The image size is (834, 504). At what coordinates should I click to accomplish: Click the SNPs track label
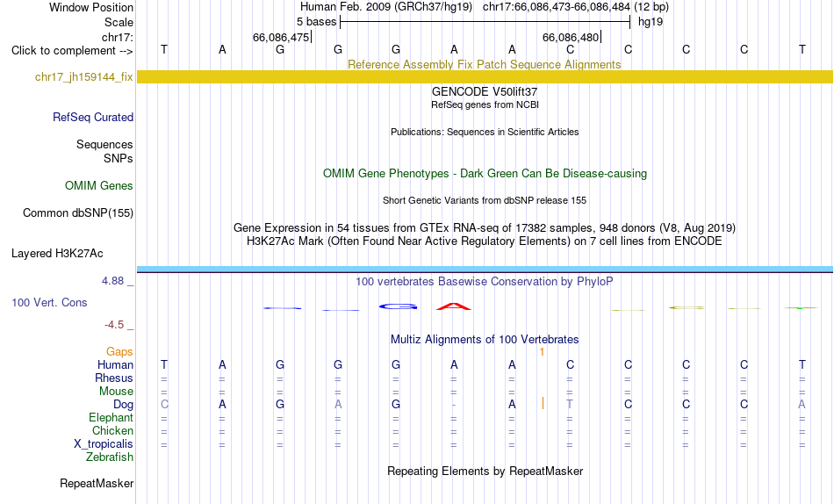click(x=119, y=158)
